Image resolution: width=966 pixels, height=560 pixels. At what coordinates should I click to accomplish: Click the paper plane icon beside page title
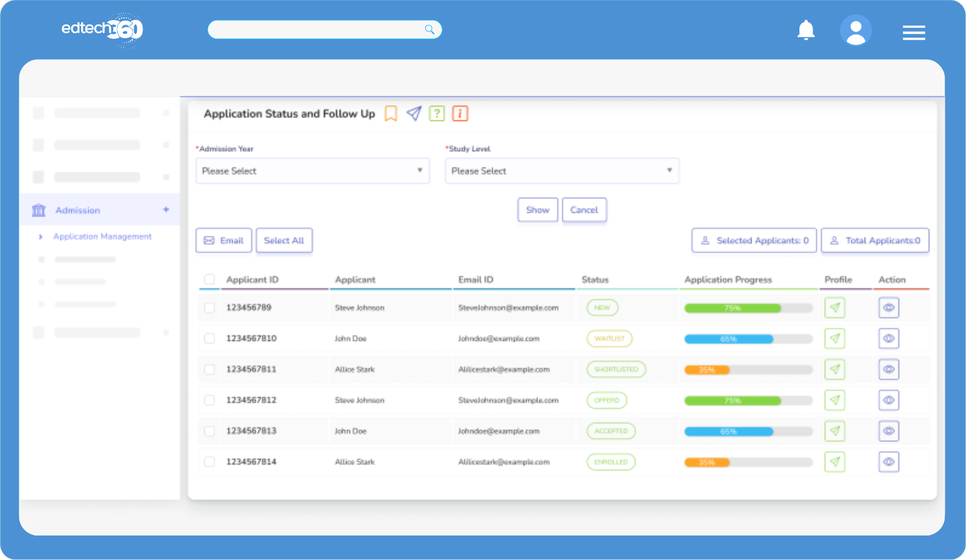(x=414, y=113)
